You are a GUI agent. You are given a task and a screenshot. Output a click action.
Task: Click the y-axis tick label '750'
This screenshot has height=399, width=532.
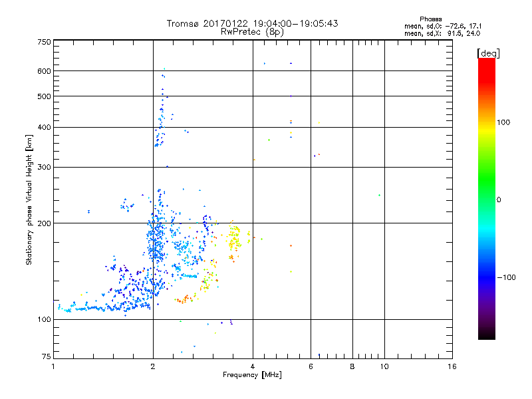pos(44,42)
